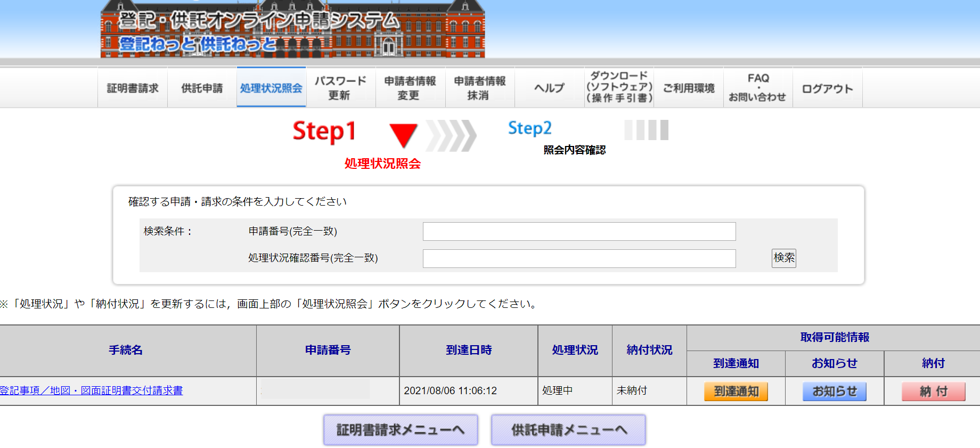Focus the 処理状況確認番号 input field

click(x=579, y=258)
